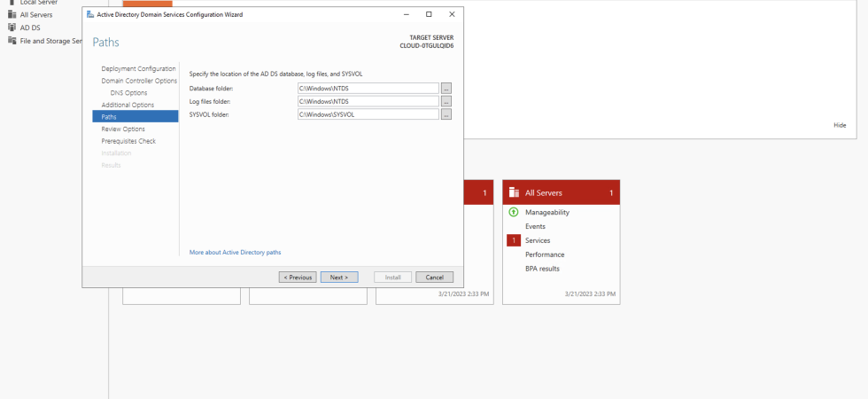The height and width of the screenshot is (399, 868).
Task: Browse for Log files folder location
Action: [446, 101]
